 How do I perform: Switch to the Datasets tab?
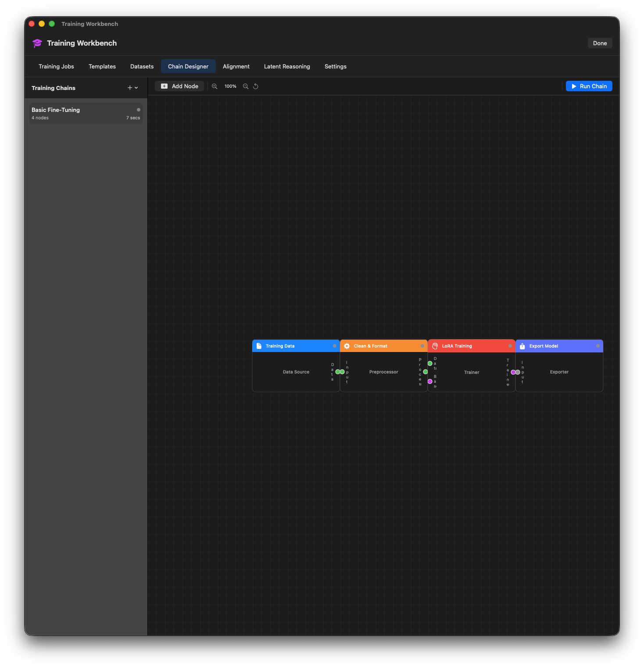tap(141, 66)
